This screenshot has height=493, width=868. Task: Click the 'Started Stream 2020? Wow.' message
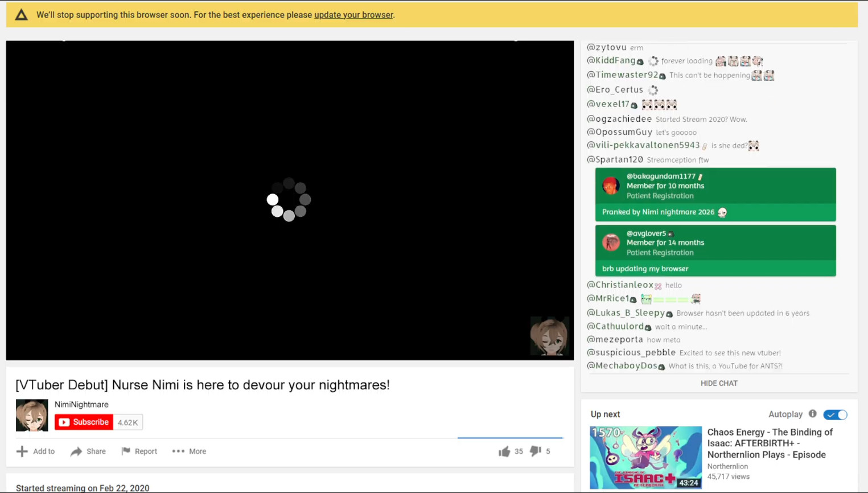(x=701, y=120)
